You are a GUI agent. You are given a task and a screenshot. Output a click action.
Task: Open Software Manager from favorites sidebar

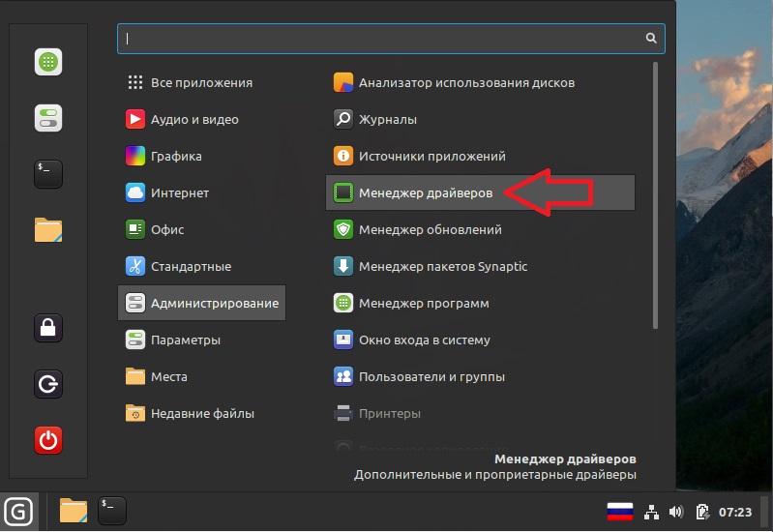coord(48,63)
